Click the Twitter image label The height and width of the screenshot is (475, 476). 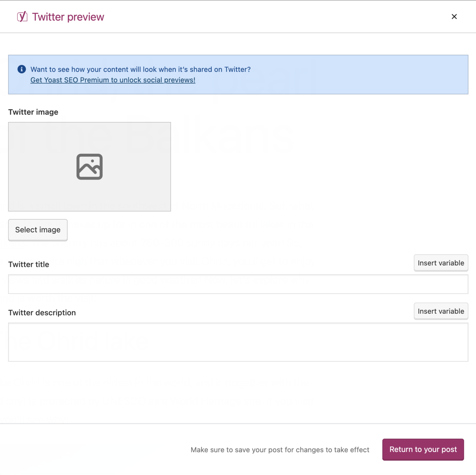coord(33,112)
